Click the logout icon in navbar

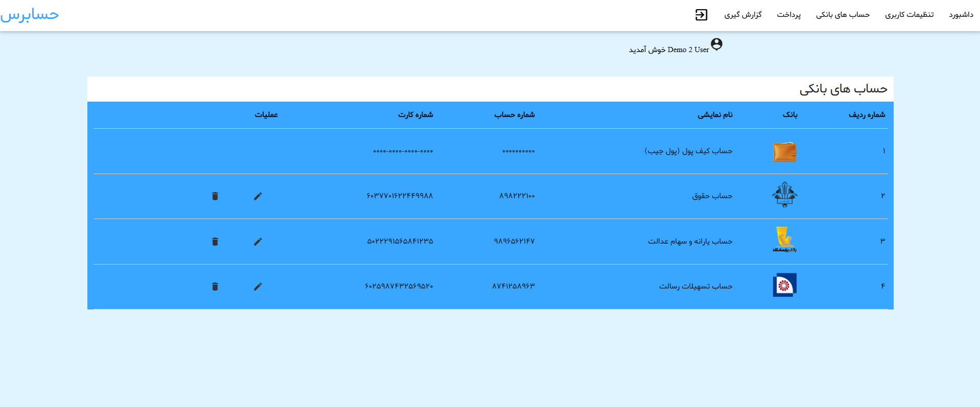click(701, 15)
